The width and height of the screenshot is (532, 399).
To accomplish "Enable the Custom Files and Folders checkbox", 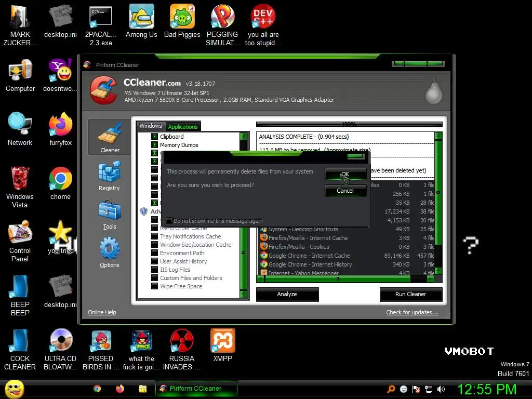I will click(x=155, y=278).
